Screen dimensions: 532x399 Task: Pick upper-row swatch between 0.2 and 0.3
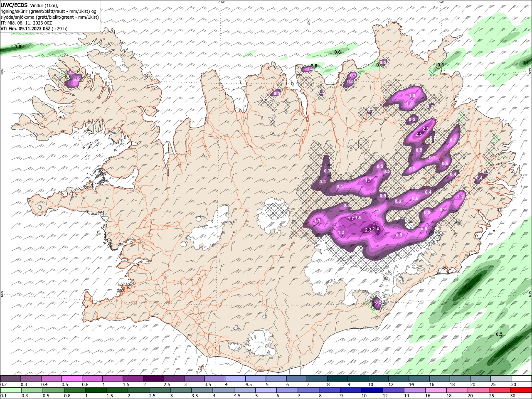pos(10,379)
